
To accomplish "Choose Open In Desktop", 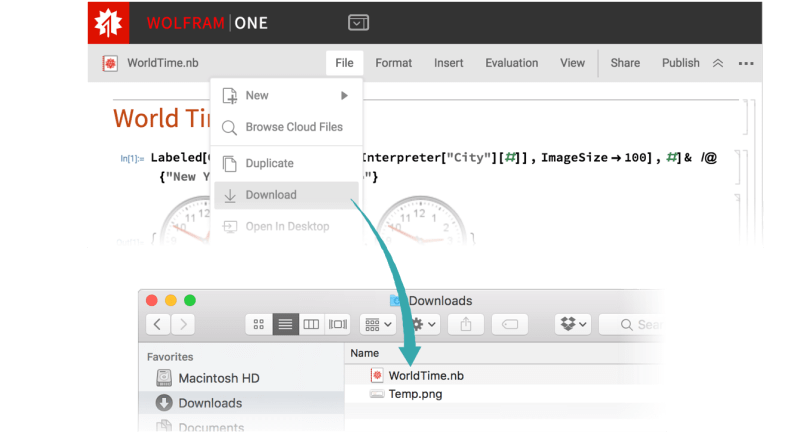I will point(286,226).
